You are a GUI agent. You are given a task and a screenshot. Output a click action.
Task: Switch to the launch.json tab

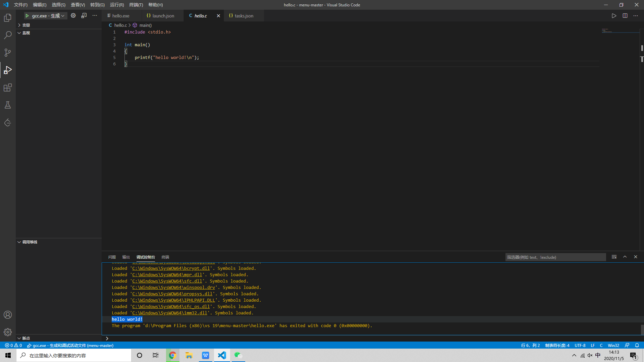point(163,16)
